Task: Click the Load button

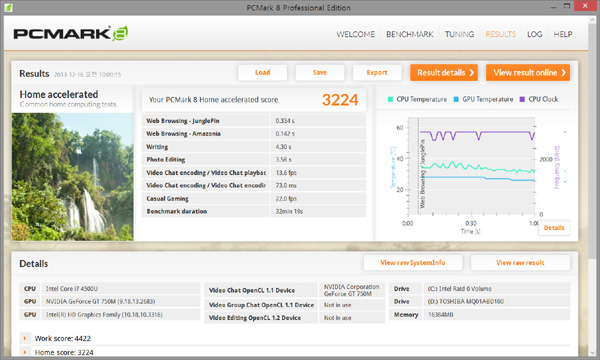Action: point(262,73)
